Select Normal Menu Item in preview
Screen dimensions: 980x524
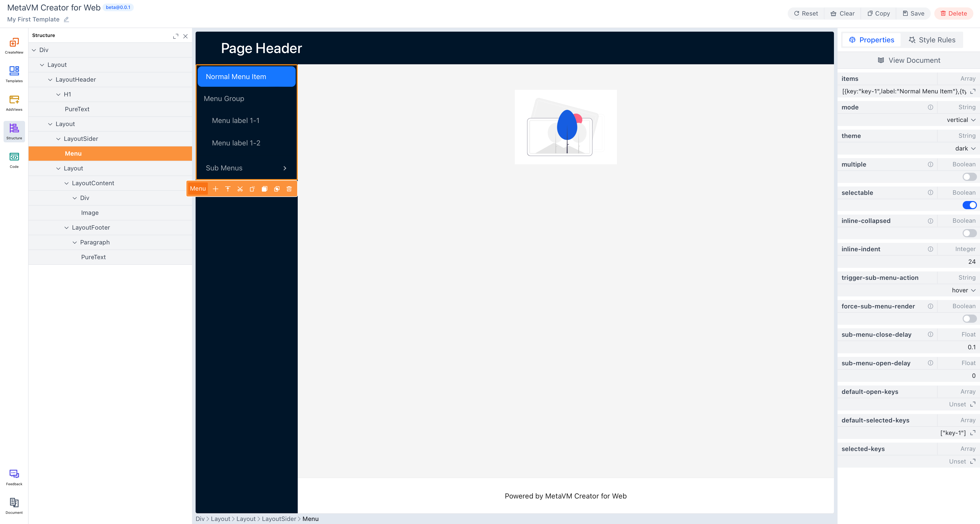[x=246, y=77]
